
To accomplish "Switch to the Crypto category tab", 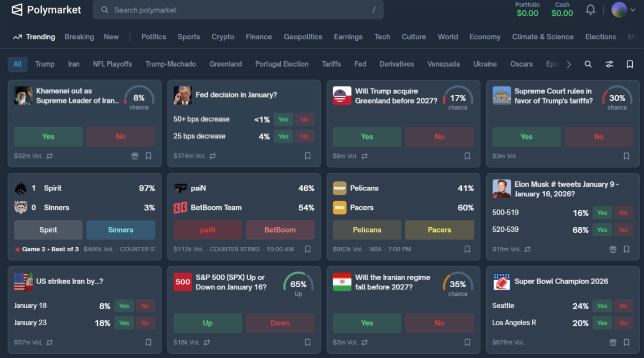I will 223,37.
